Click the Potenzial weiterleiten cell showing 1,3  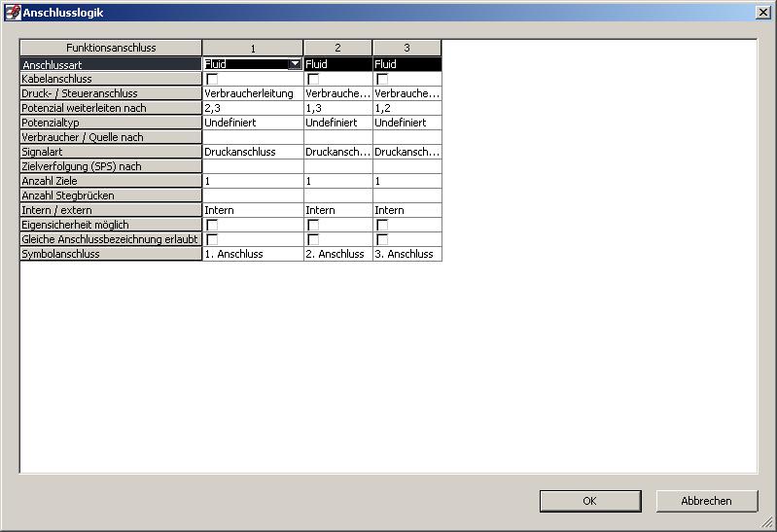pyautogui.click(x=337, y=108)
